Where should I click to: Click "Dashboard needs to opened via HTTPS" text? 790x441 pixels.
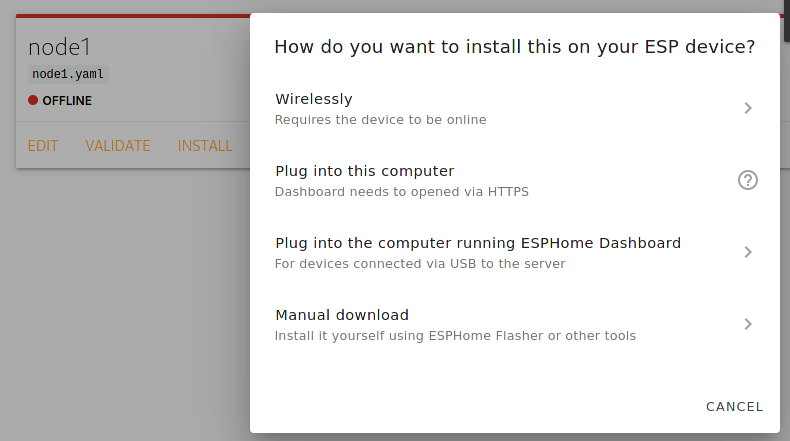pos(402,192)
